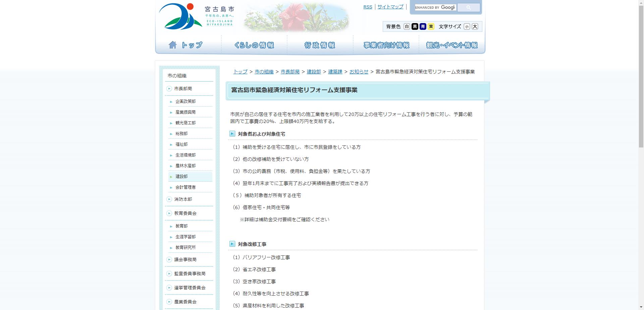Image resolution: width=644 pixels, height=310 pixels.
Task: Set background color to 黒
Action: [414, 26]
